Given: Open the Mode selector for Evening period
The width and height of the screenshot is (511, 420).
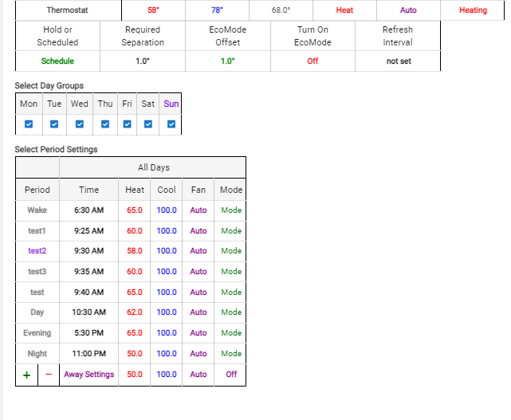Looking at the screenshot, I should pyautogui.click(x=231, y=332).
